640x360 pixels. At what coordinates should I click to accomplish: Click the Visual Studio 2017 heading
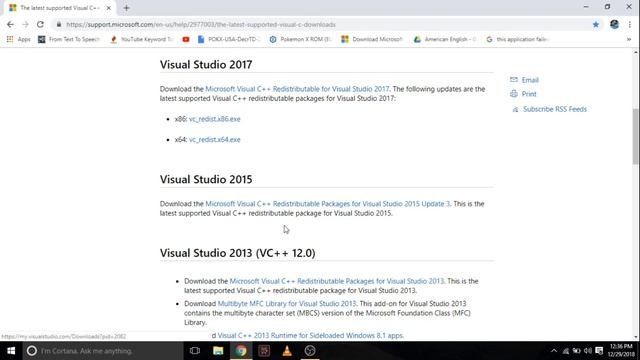click(206, 64)
